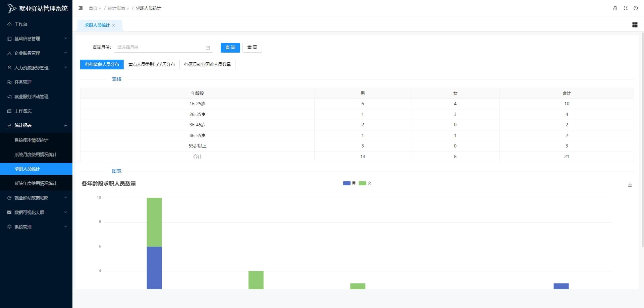The width and height of the screenshot is (644, 308).
Task: Click the 55岁以上 table cell
Action: 197,146
